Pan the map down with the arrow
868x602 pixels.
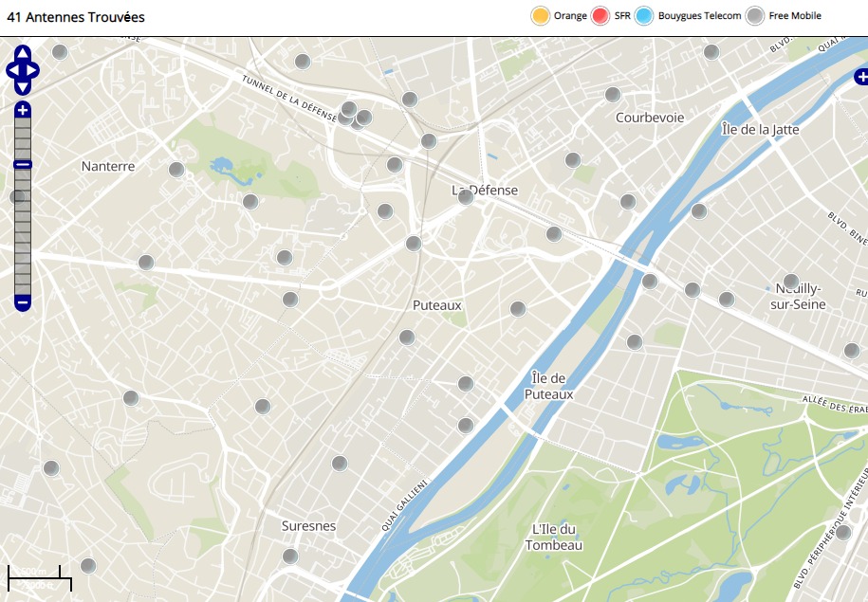coord(23,87)
